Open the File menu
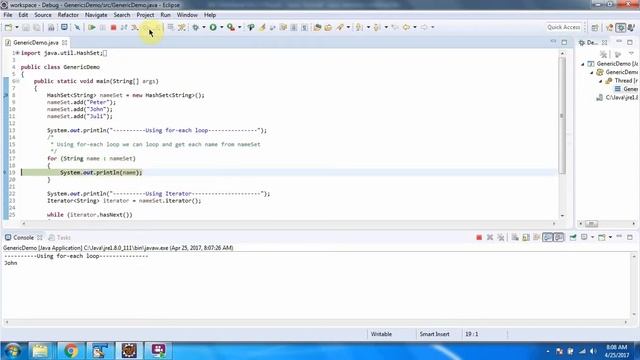The height and width of the screenshot is (360, 640). coord(8,15)
